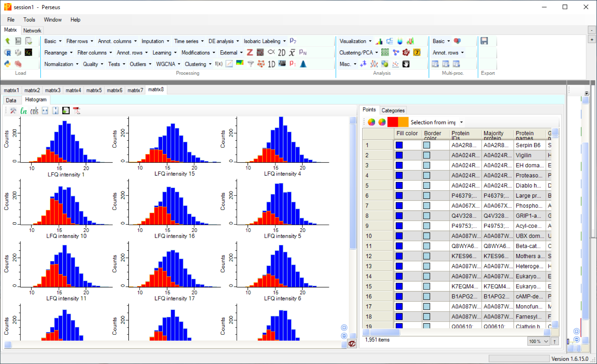This screenshot has width=597, height=364.
Task: Click the 1D annotation enrichment icon
Action: click(272, 64)
